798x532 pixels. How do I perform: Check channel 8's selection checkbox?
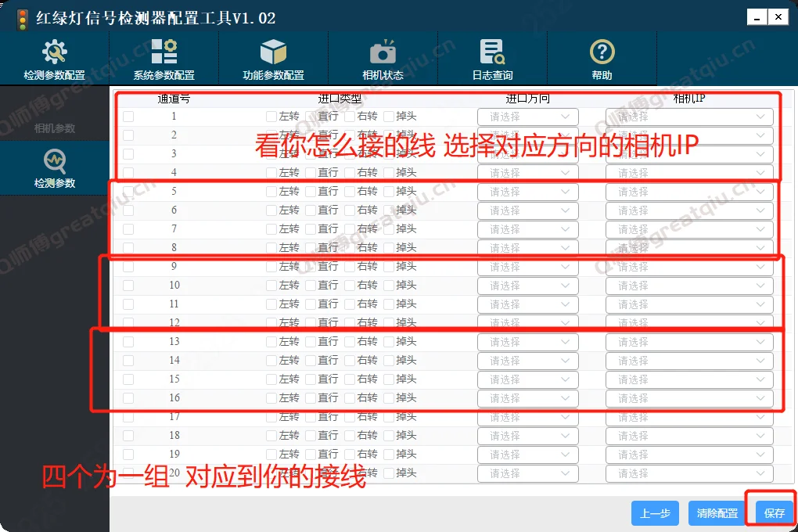(x=128, y=247)
